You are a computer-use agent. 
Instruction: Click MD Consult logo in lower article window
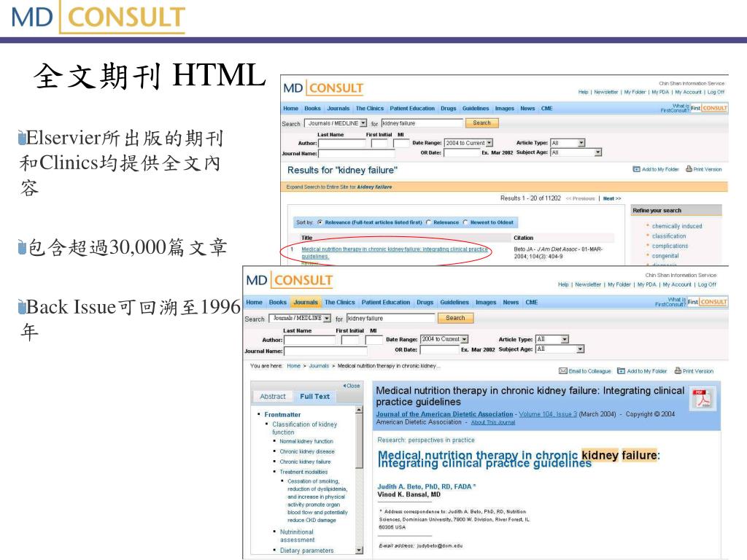pyautogui.click(x=289, y=281)
